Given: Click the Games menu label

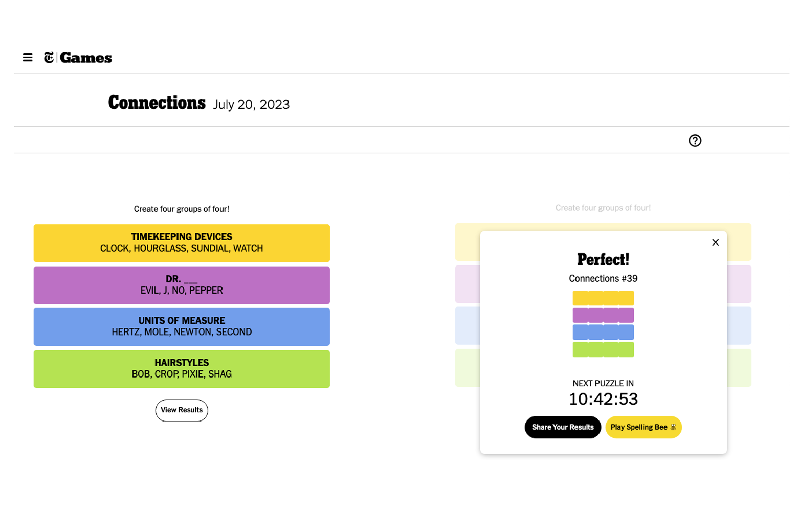Looking at the screenshot, I should tap(85, 57).
